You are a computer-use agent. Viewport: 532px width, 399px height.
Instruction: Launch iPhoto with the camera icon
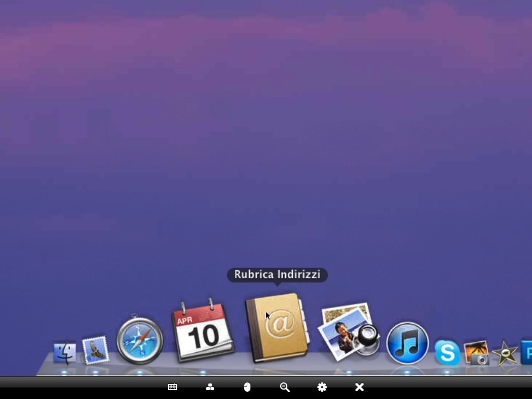coord(477,353)
